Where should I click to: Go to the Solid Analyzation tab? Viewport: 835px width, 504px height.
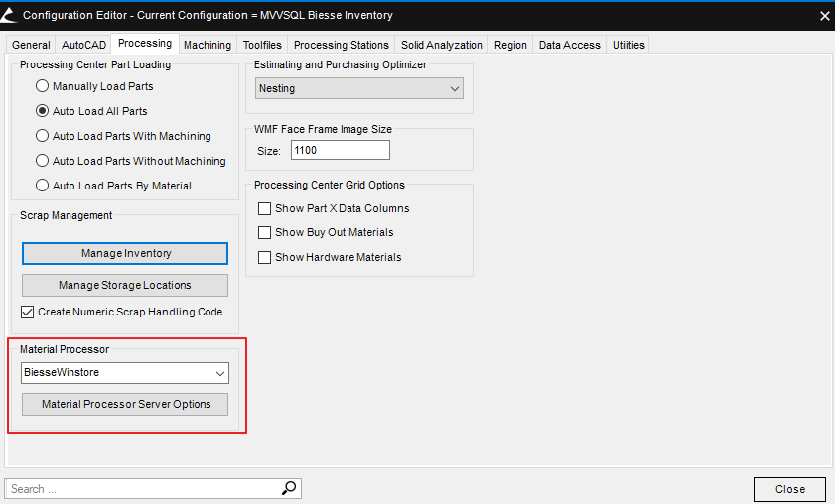[x=442, y=45]
